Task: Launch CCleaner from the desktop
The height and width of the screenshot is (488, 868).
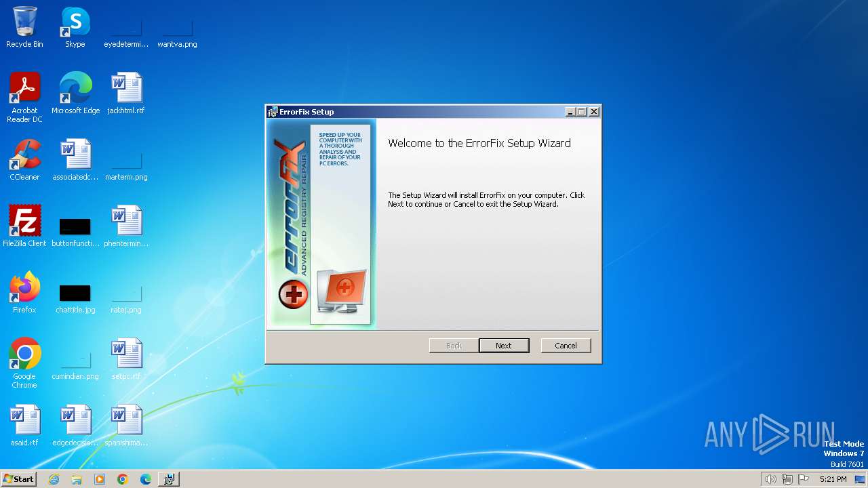Action: point(24,160)
